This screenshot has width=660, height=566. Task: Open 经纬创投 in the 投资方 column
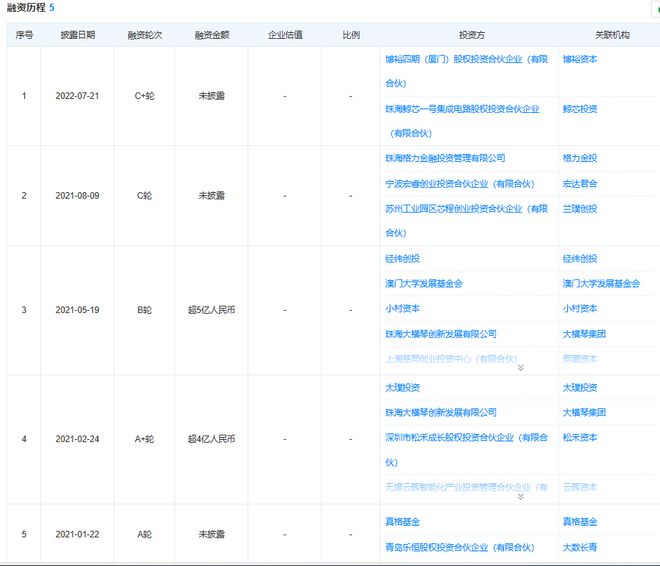(402, 259)
